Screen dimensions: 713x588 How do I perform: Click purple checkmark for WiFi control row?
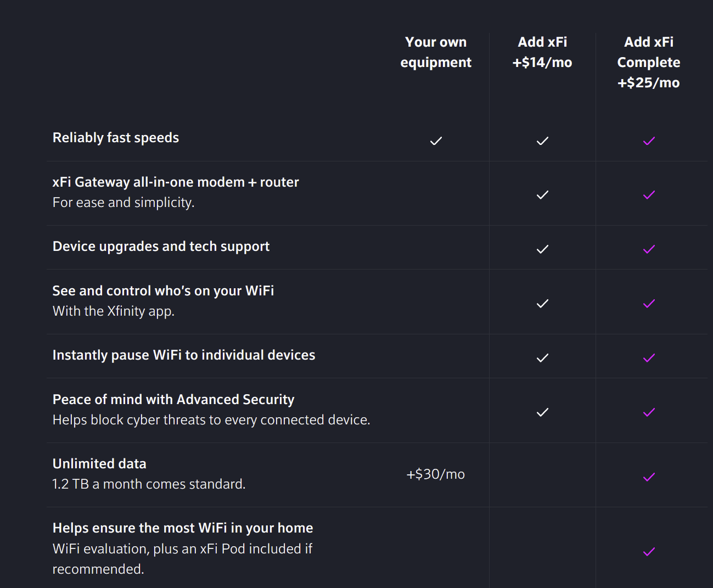point(649,304)
